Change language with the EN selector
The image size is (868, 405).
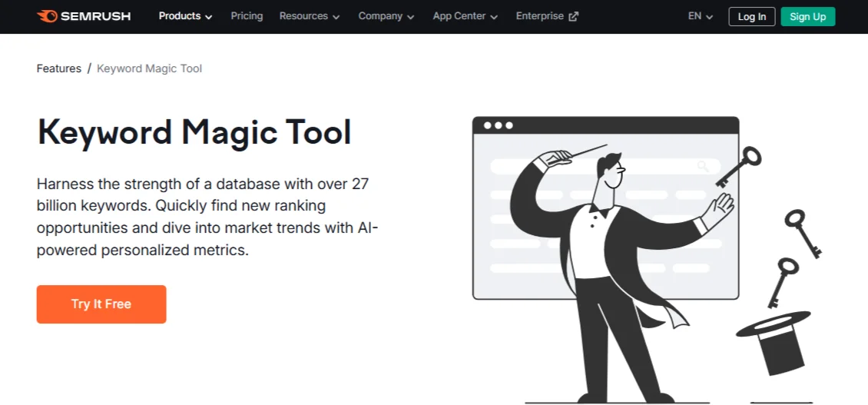(x=701, y=16)
